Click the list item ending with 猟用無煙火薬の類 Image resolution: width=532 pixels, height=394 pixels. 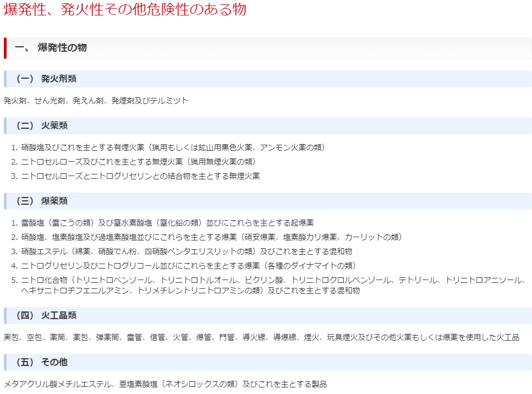pos(139,162)
